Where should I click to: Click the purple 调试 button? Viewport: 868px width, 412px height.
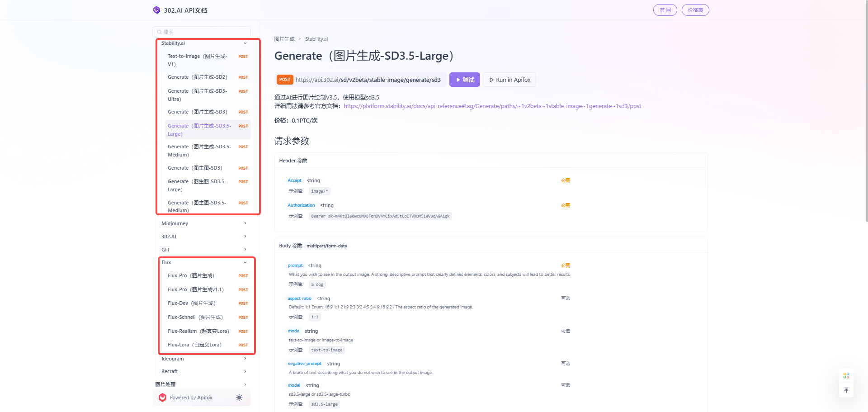(465, 80)
